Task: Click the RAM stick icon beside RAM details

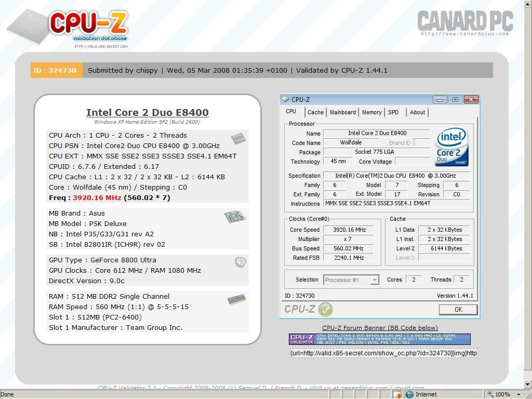Action: pos(236,299)
